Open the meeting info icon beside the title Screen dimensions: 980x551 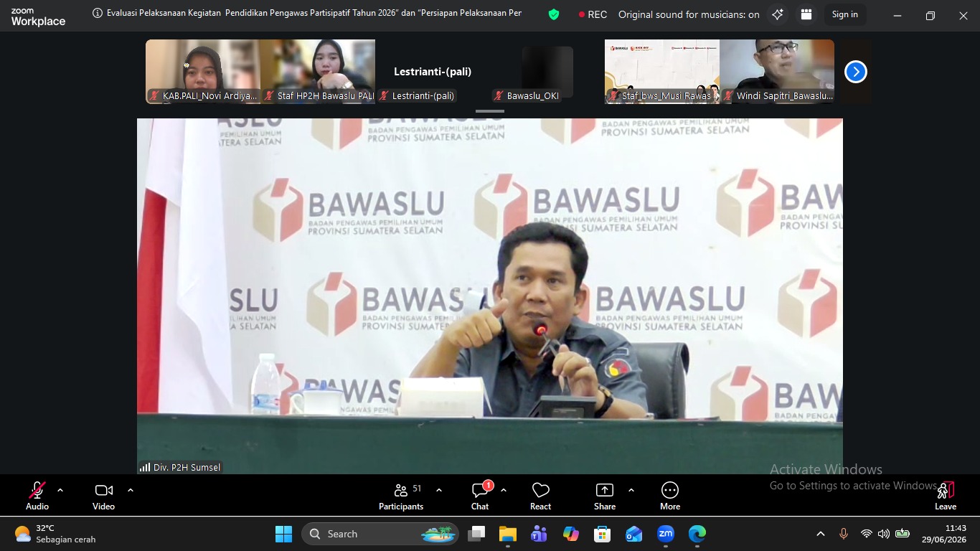click(98, 13)
